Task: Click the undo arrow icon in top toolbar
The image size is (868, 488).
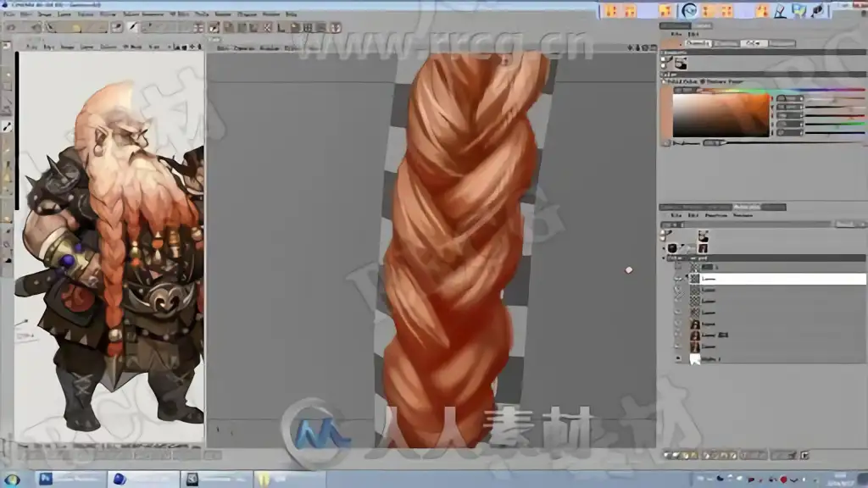Action: click(x=11, y=27)
